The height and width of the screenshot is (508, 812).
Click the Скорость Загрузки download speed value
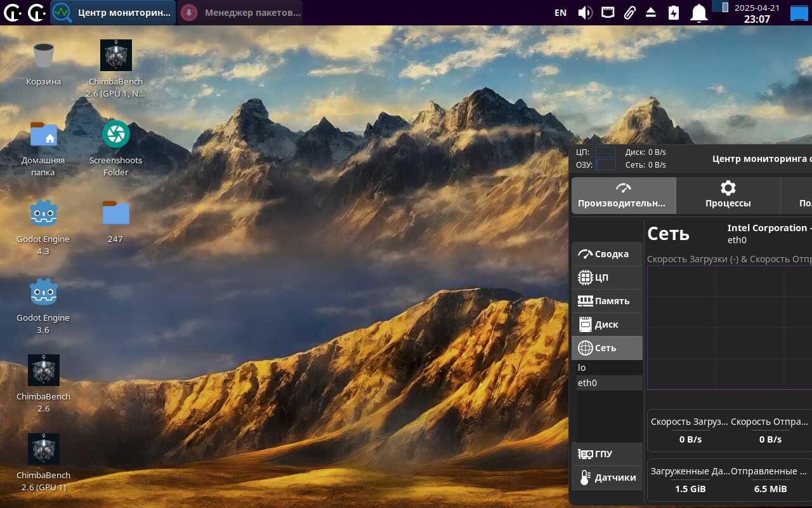690,439
